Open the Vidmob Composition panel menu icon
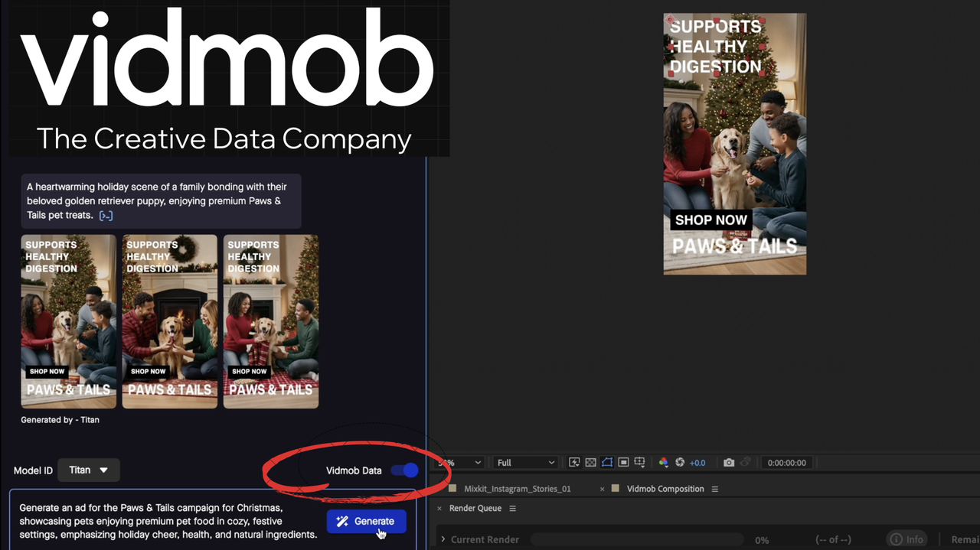This screenshot has height=550, width=980. 714,488
